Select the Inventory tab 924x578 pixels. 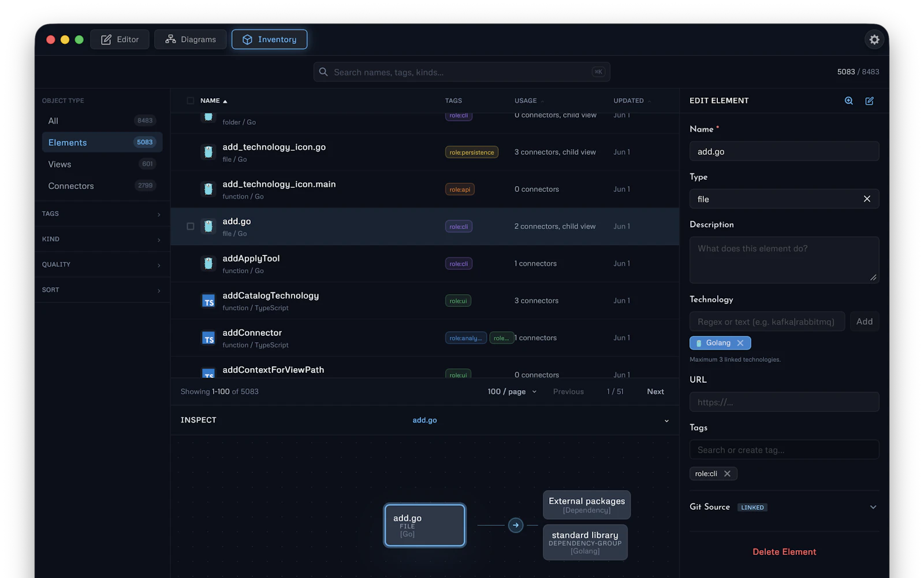tap(269, 39)
